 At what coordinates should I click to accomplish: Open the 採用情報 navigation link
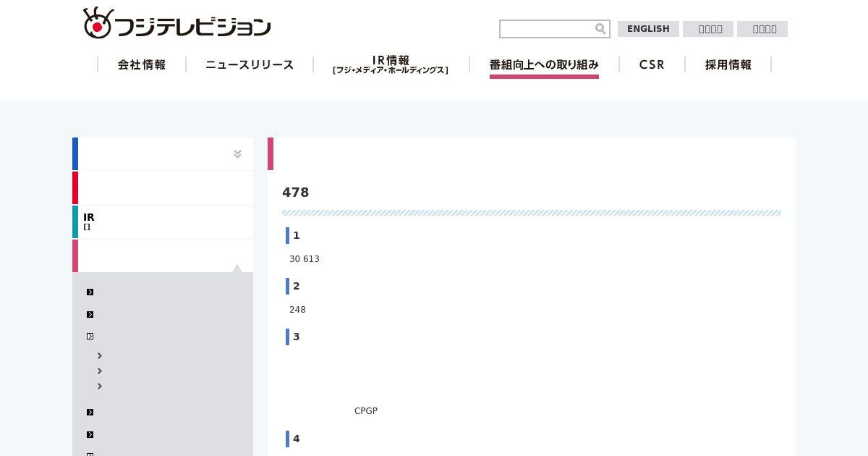pos(728,65)
